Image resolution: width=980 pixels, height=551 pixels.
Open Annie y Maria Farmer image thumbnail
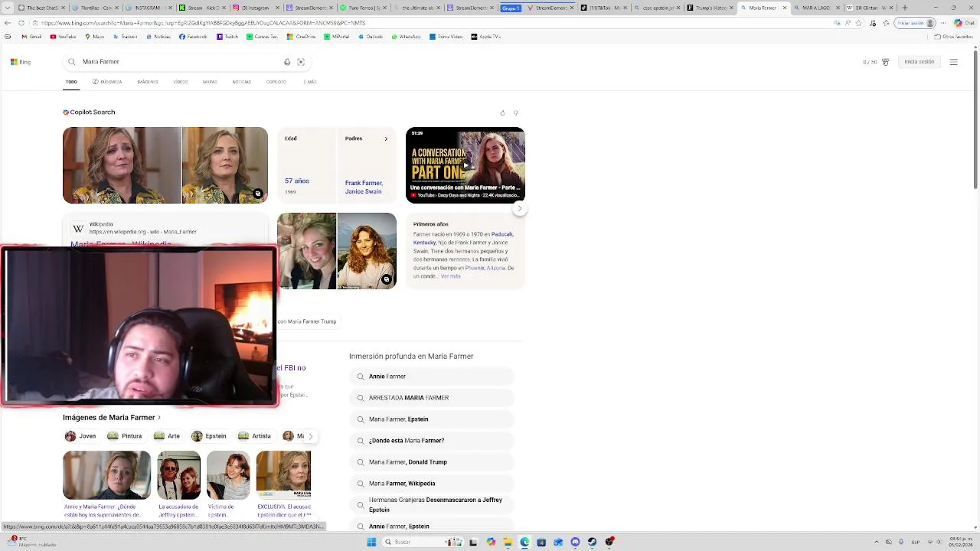click(107, 475)
